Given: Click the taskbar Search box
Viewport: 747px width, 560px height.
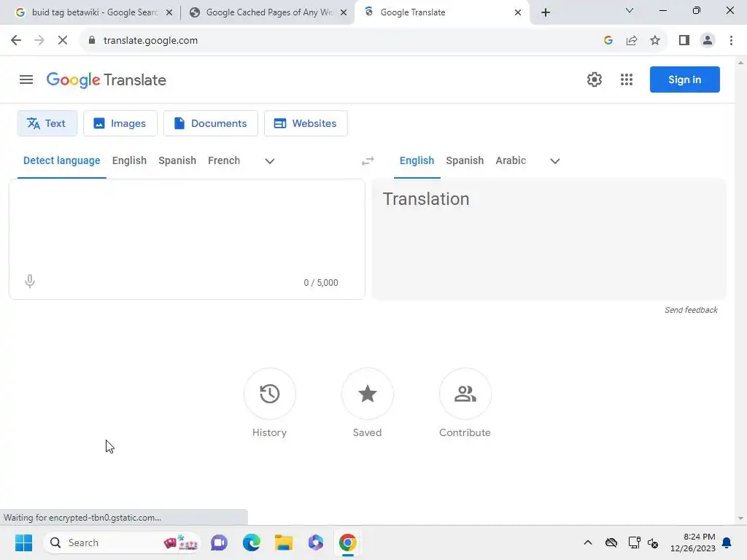Looking at the screenshot, I should pyautogui.click(x=122, y=542).
